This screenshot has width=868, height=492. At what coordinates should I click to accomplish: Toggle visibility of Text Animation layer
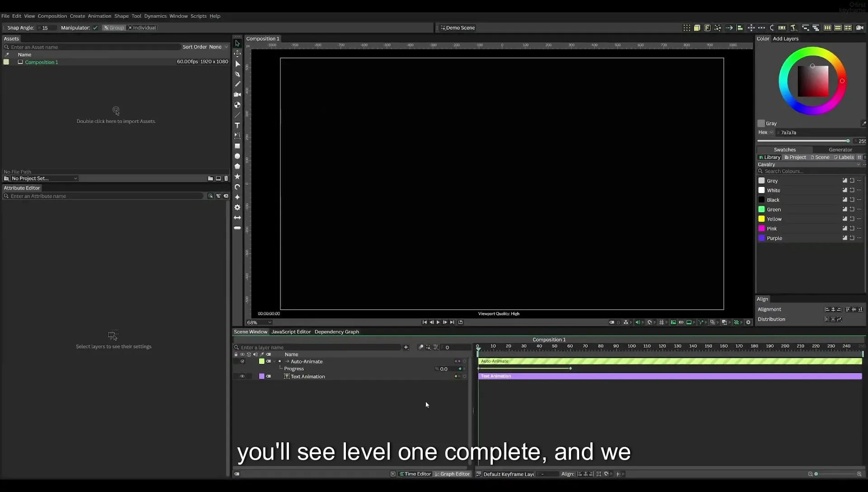(x=242, y=376)
